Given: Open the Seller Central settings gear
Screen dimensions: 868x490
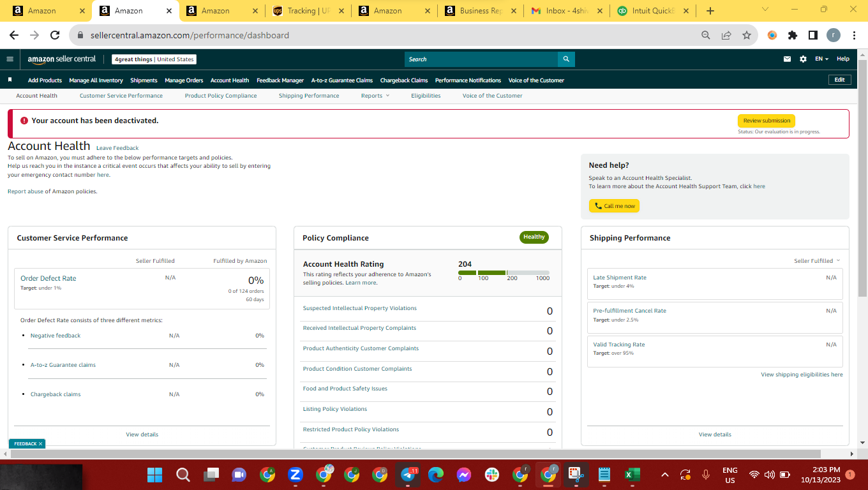Looking at the screenshot, I should (x=803, y=59).
